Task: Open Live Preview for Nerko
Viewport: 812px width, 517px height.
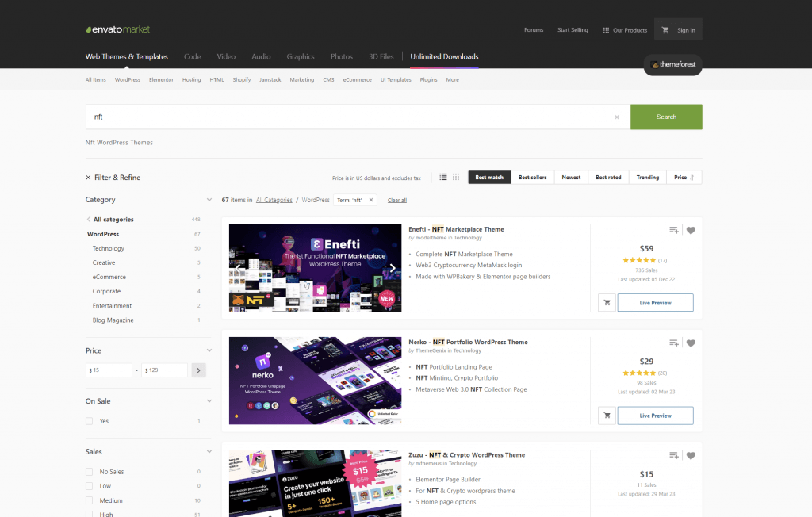Action: click(x=655, y=416)
